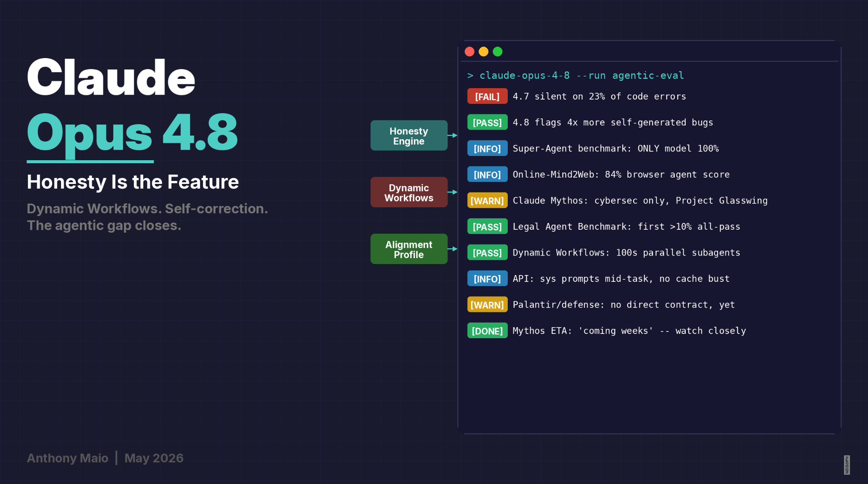Click the WARN badge beside Claude Mythos
868x484 pixels.
487,200
